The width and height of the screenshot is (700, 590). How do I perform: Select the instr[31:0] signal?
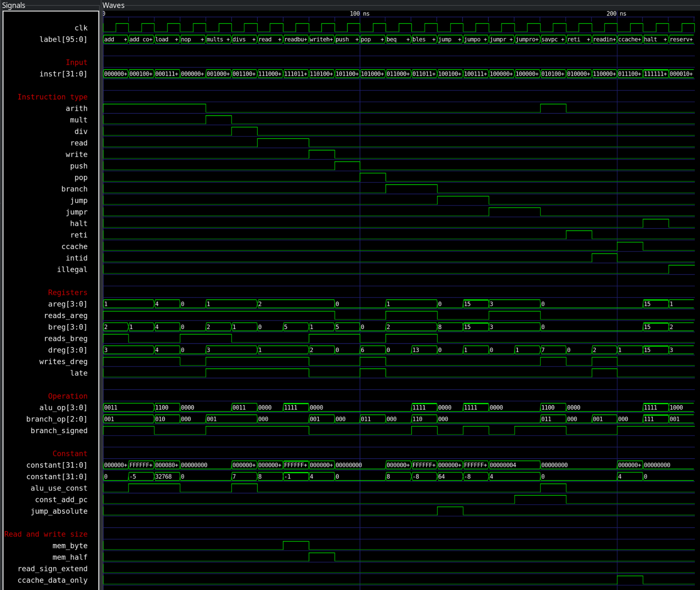pyautogui.click(x=63, y=74)
